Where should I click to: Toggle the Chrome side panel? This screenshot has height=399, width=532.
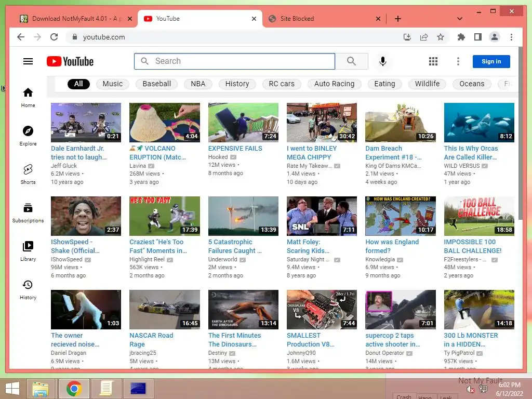tap(478, 37)
